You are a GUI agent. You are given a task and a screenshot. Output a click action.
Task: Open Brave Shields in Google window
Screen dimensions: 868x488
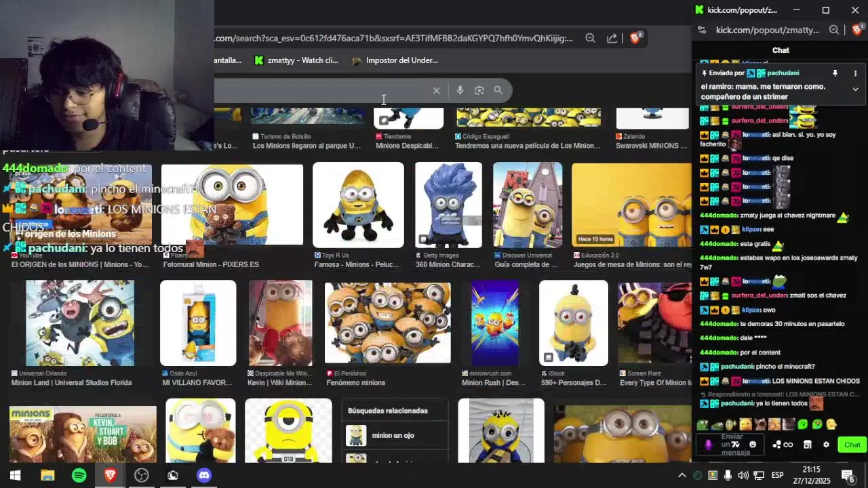[635, 38]
